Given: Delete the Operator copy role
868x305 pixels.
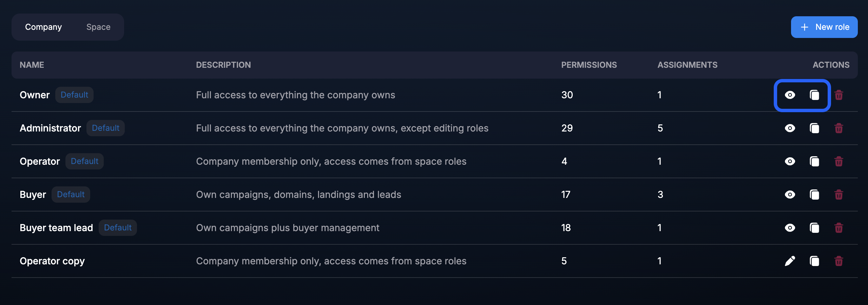Looking at the screenshot, I should coord(839,261).
